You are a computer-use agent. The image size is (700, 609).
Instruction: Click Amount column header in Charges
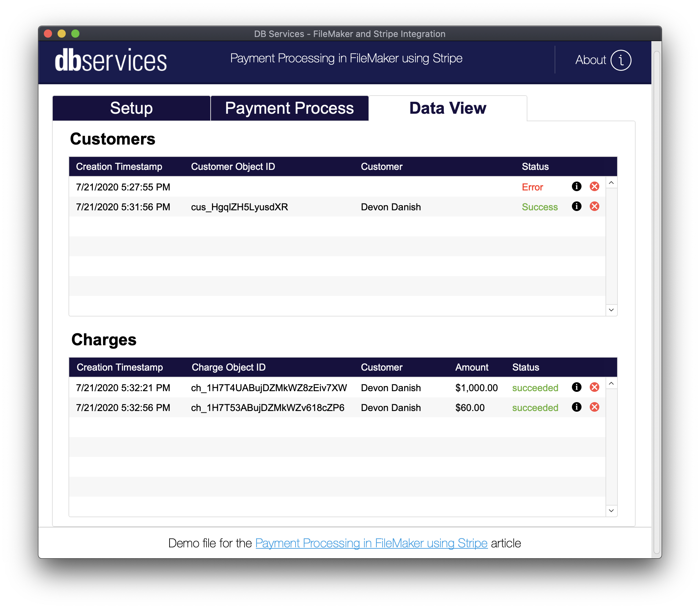coord(472,367)
